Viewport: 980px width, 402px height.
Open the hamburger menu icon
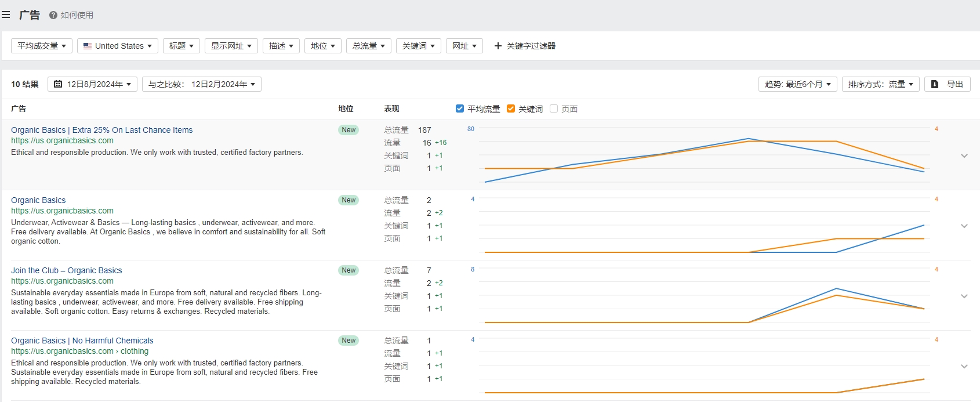[x=6, y=15]
